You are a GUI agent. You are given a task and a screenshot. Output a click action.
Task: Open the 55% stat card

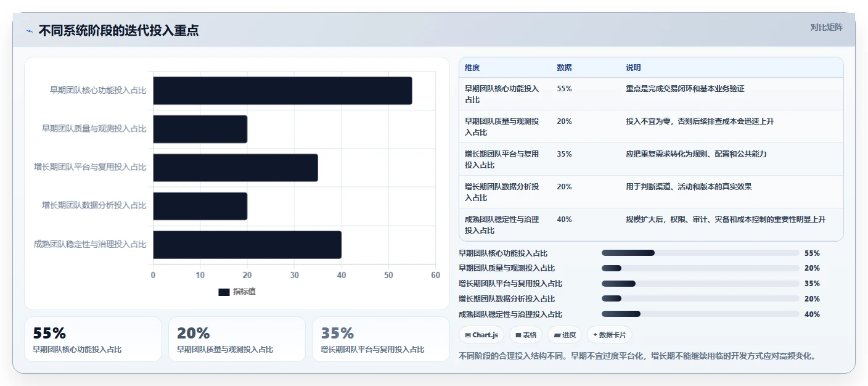[x=93, y=339]
